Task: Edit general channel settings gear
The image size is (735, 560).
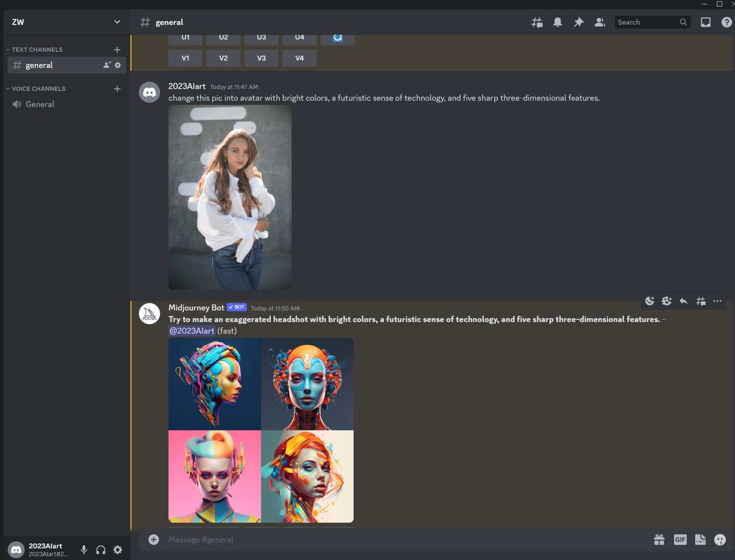Action: click(118, 65)
